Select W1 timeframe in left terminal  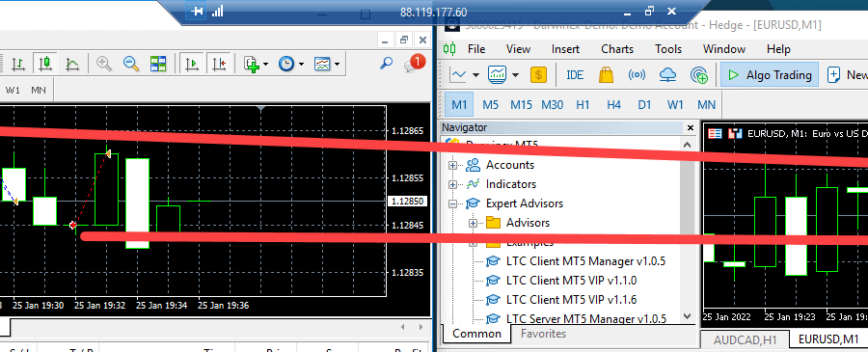pos(13,90)
